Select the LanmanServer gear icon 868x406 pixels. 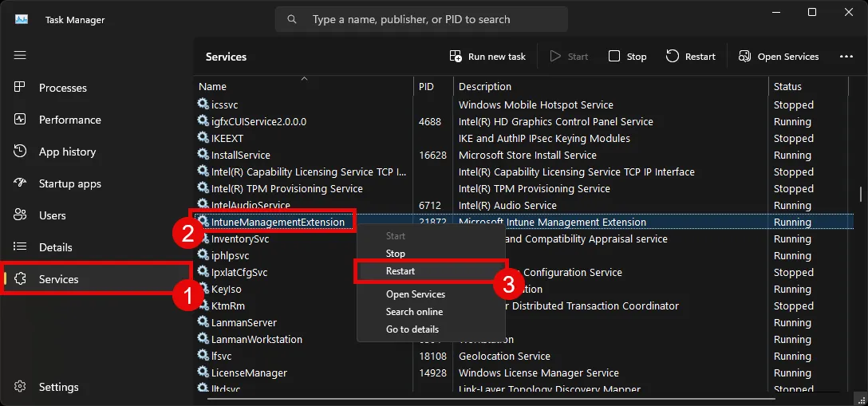203,321
